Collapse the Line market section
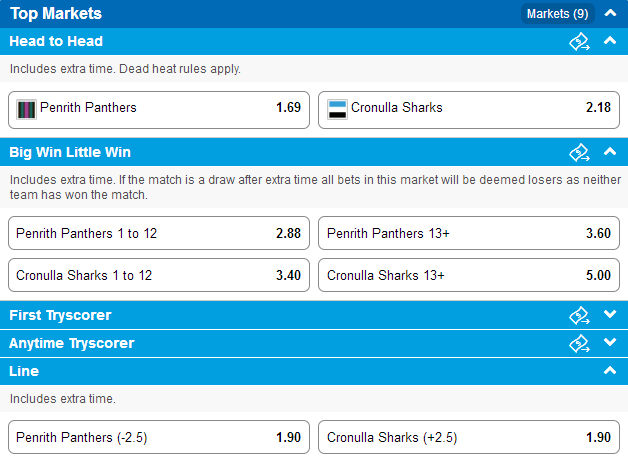Viewport: 628px width, 459px height. coord(610,370)
